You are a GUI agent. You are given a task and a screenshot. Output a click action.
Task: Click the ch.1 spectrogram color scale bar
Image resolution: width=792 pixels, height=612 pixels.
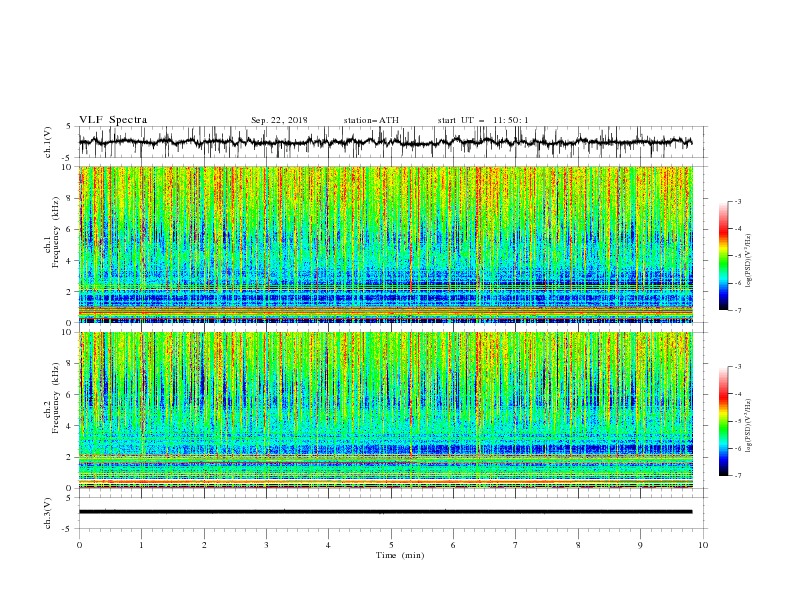click(x=723, y=256)
